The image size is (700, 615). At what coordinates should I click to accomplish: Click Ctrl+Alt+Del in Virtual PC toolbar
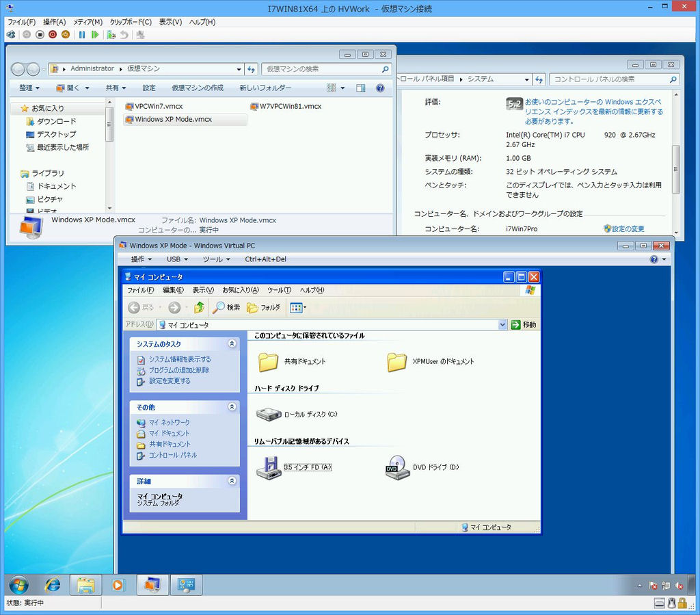click(265, 259)
